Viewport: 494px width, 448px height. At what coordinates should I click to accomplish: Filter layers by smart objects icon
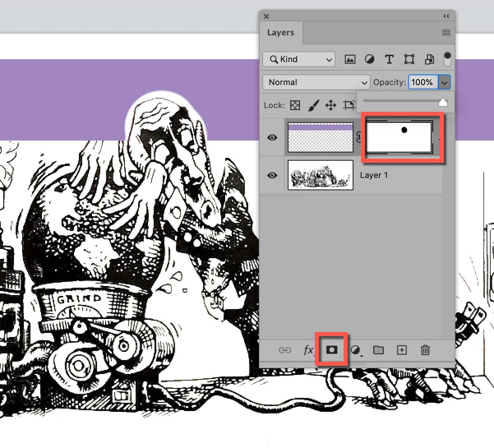(429, 59)
